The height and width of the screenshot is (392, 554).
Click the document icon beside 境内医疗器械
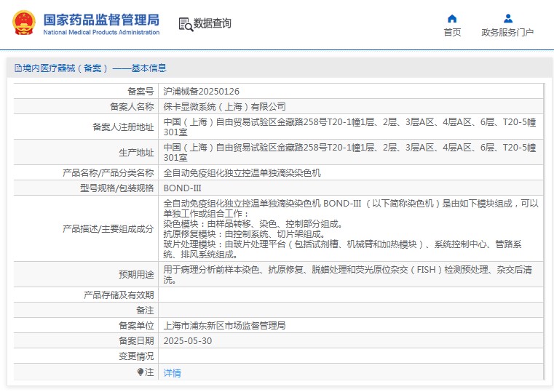click(x=18, y=68)
